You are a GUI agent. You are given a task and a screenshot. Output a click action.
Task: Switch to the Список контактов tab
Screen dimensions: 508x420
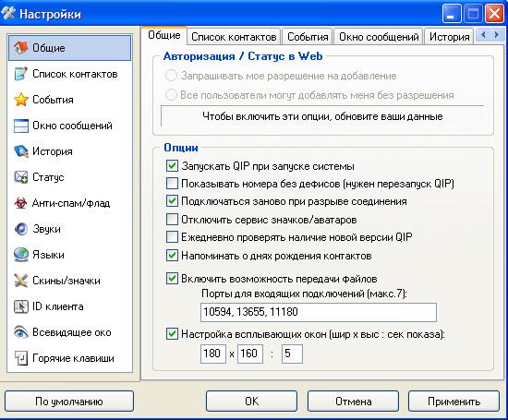click(234, 37)
